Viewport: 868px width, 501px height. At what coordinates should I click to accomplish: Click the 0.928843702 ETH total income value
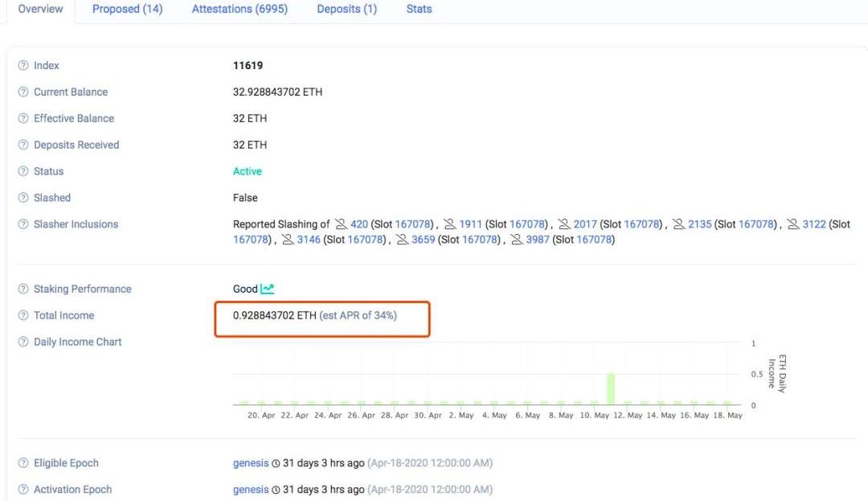[x=275, y=315]
